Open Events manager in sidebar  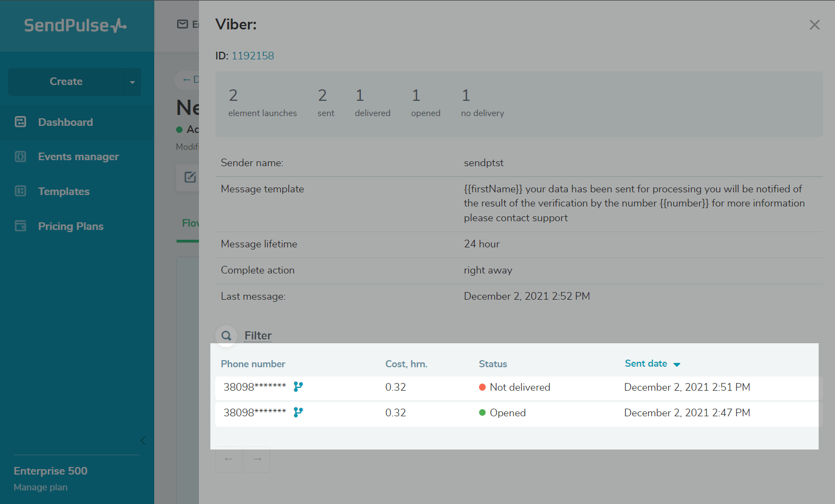click(x=77, y=157)
